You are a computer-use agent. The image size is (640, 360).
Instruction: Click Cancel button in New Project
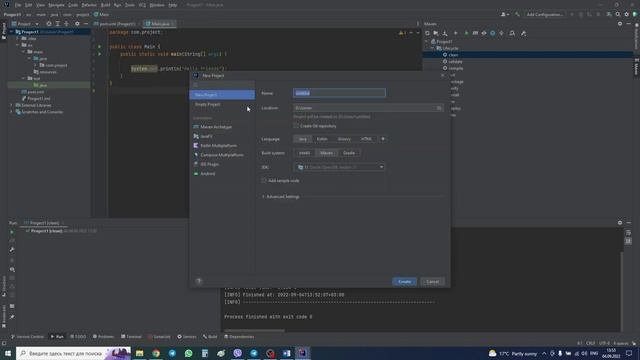(432, 282)
